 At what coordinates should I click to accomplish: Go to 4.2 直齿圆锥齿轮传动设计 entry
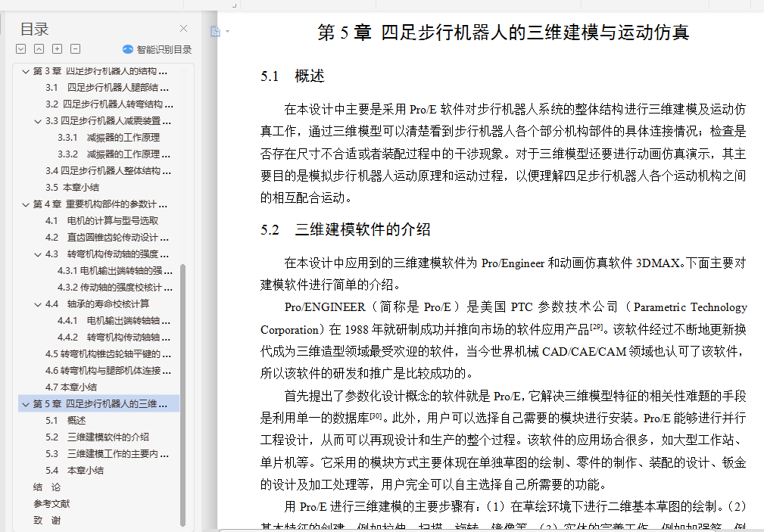[108, 238]
